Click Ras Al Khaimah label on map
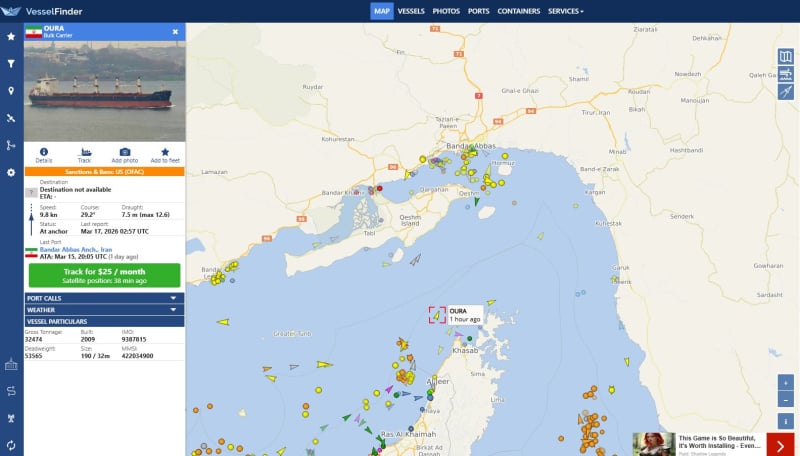The width and height of the screenshot is (800, 456). [409, 435]
